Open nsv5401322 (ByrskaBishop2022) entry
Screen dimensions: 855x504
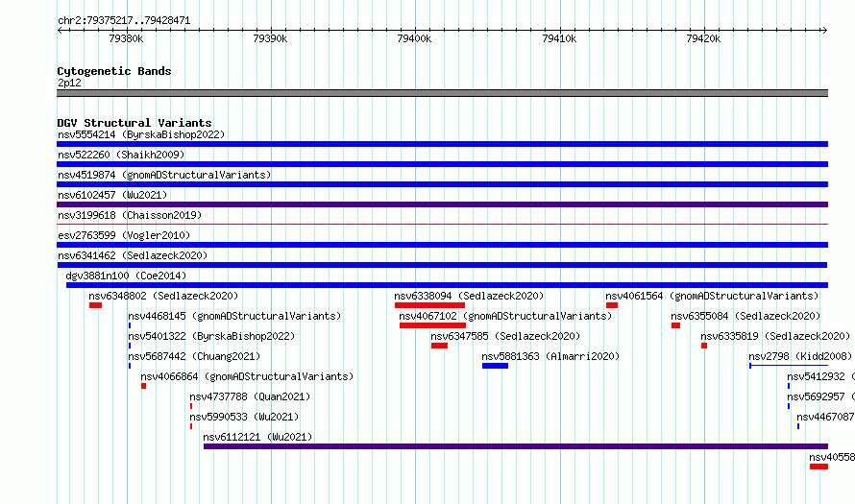(x=211, y=336)
